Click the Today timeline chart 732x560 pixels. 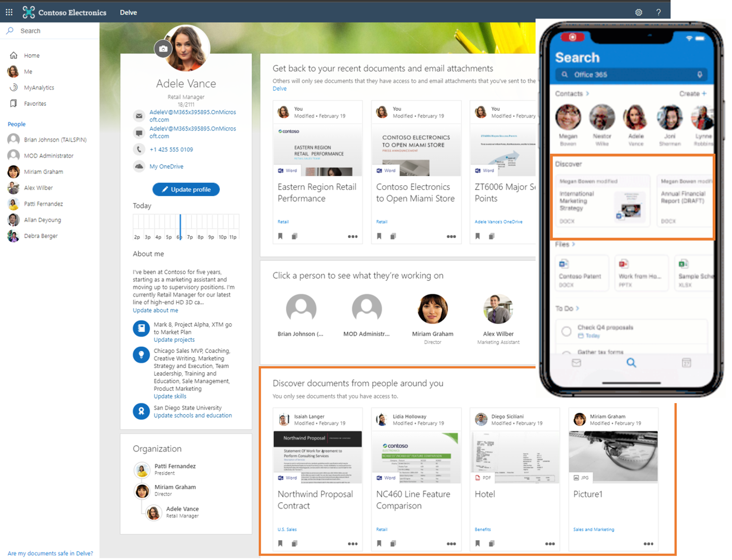point(186,227)
